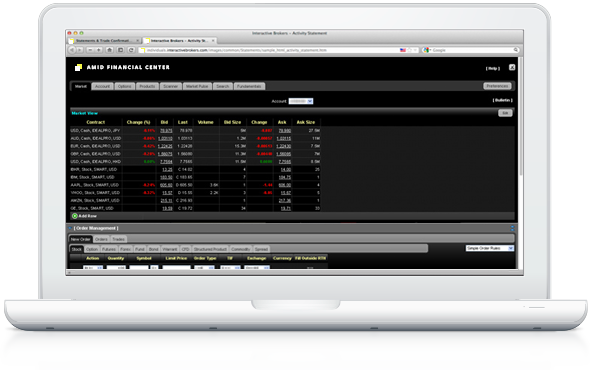Viewport: 590px width, 370px height.
Task: Click the plus zoom-in toolbar button
Action: tap(99, 50)
